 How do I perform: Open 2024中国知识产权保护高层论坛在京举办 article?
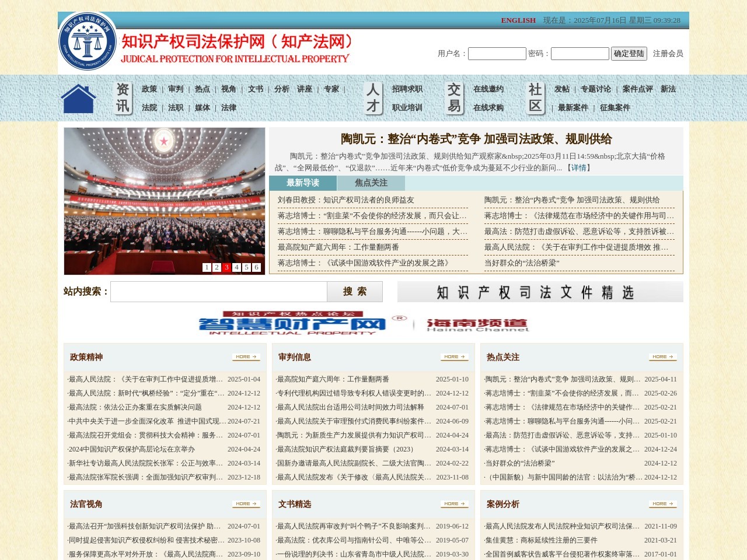pos(132,449)
